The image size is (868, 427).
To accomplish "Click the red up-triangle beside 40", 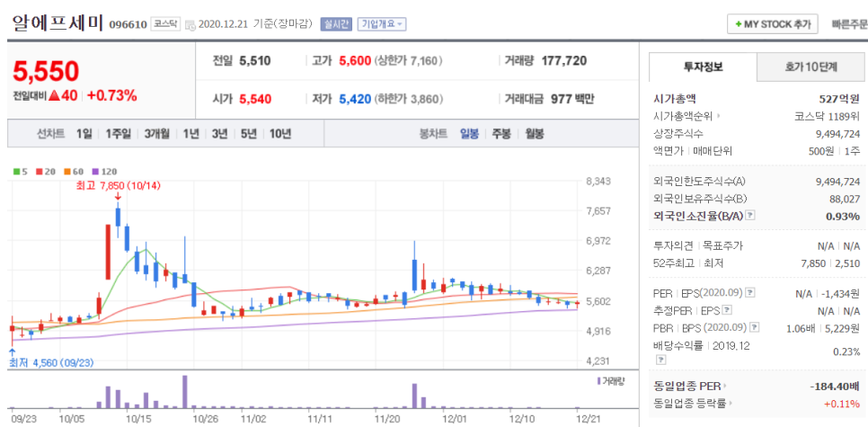I will pyautogui.click(x=54, y=95).
